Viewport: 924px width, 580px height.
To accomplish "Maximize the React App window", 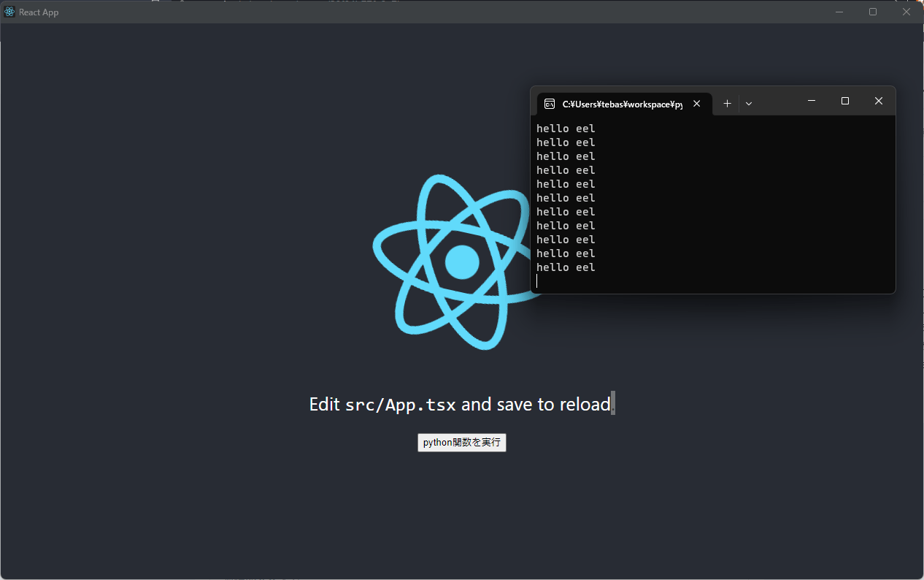I will coord(873,12).
